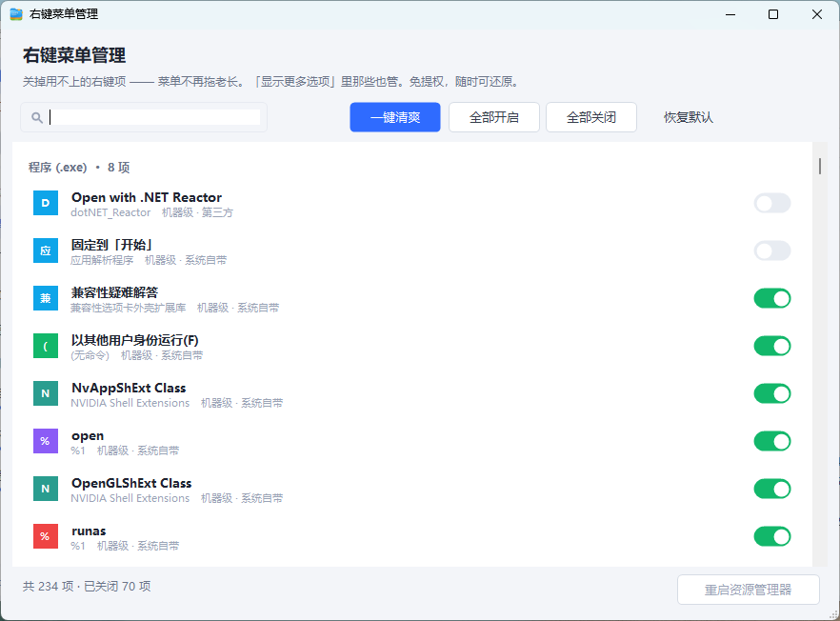Maximize the 右键菜单管理 window
Screen dimensions: 840x621
pyautogui.click(x=773, y=14)
